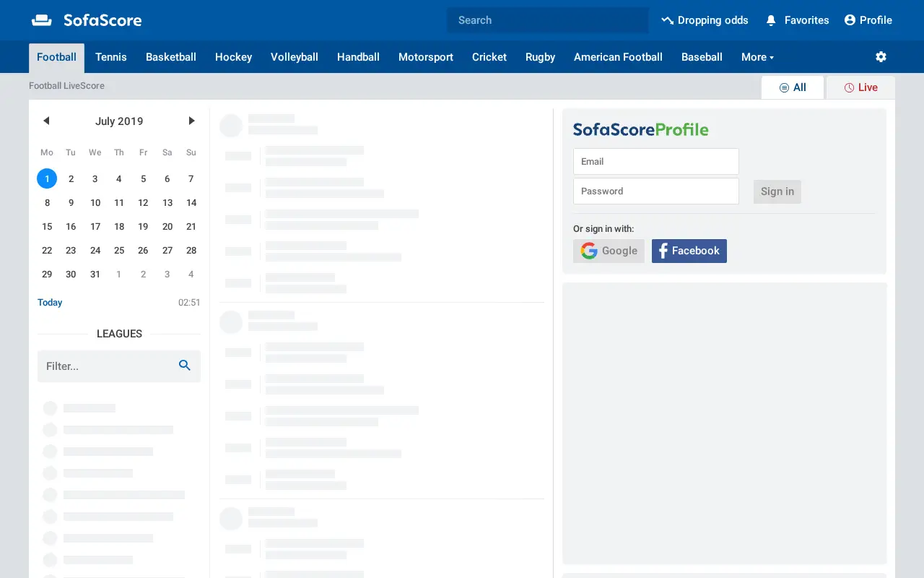Select the Rugby tab
Viewport: 924px width, 578px height.
pos(540,57)
